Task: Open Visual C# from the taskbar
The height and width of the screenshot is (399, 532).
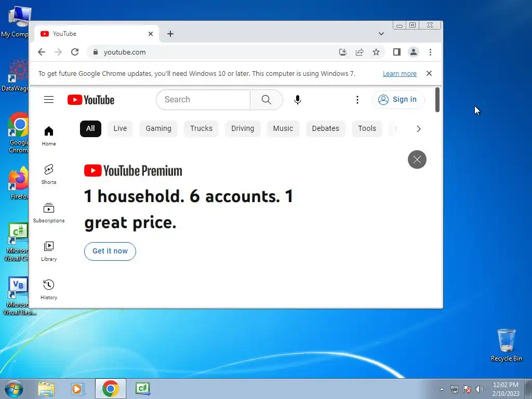Action: point(142,389)
